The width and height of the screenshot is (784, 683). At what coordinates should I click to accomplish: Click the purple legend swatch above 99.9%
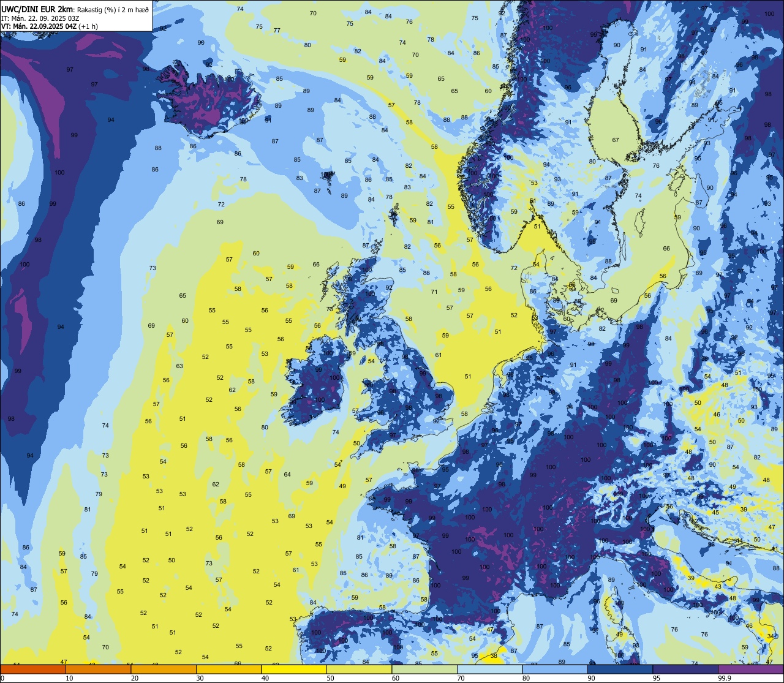[x=750, y=669]
